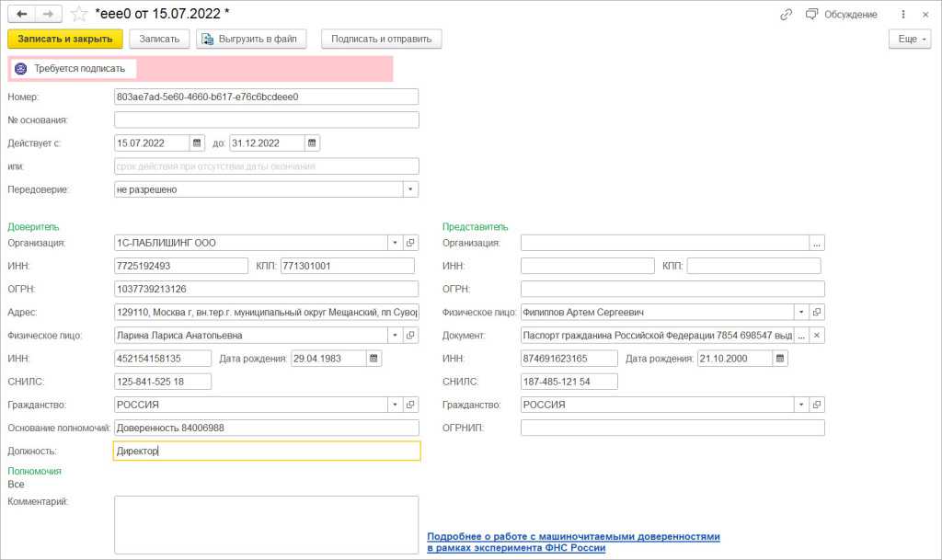942x560 pixels.
Task: Navigate back with the left arrow
Action: coord(22,14)
